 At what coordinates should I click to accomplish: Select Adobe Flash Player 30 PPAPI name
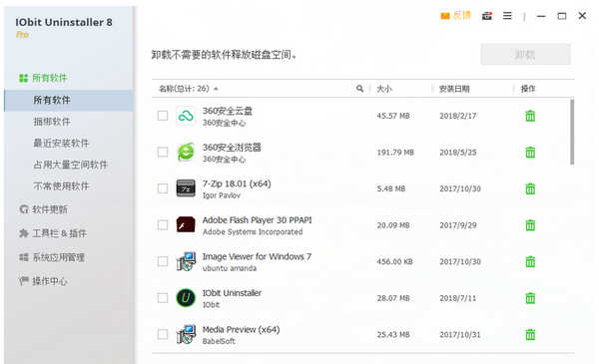coord(258,220)
